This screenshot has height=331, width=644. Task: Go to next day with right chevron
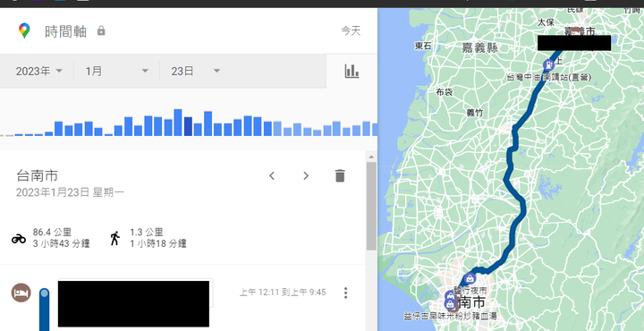tap(306, 175)
